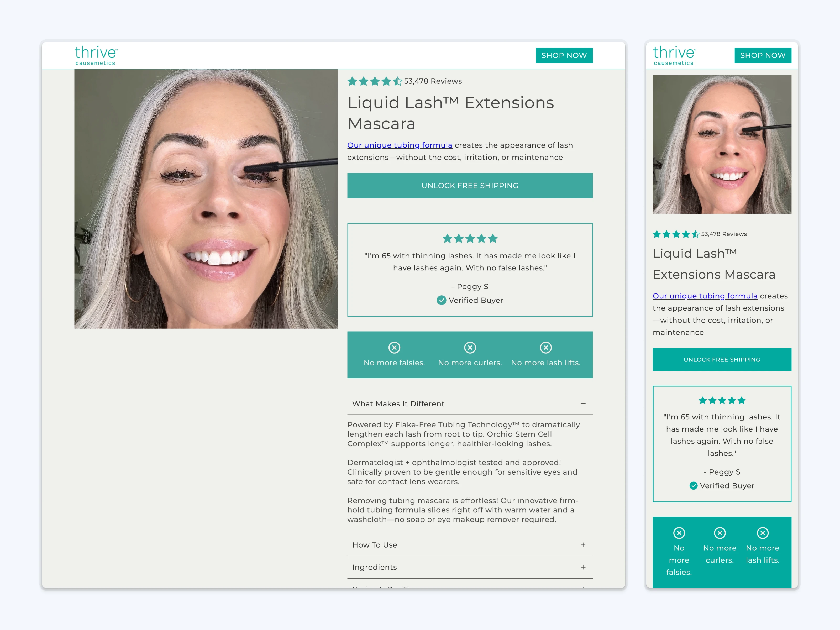Click the thrive causemetics logo in mobile view

(674, 55)
